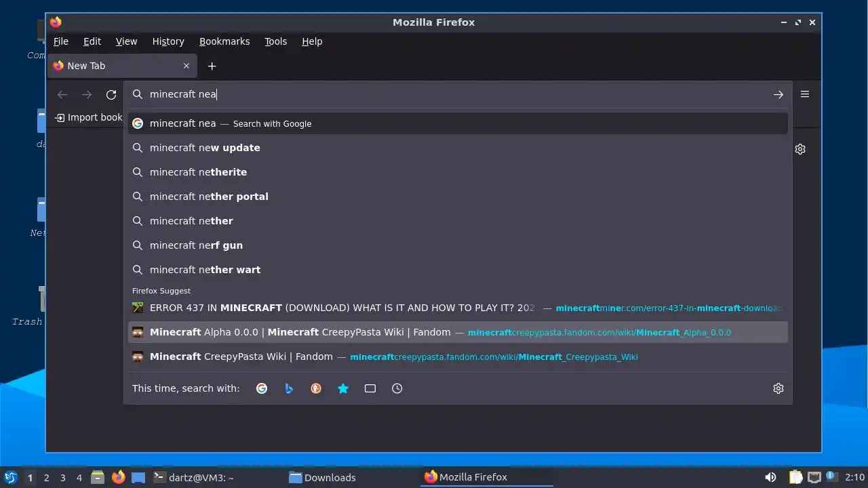
Task: Search this time with Bing icon
Action: (x=289, y=388)
